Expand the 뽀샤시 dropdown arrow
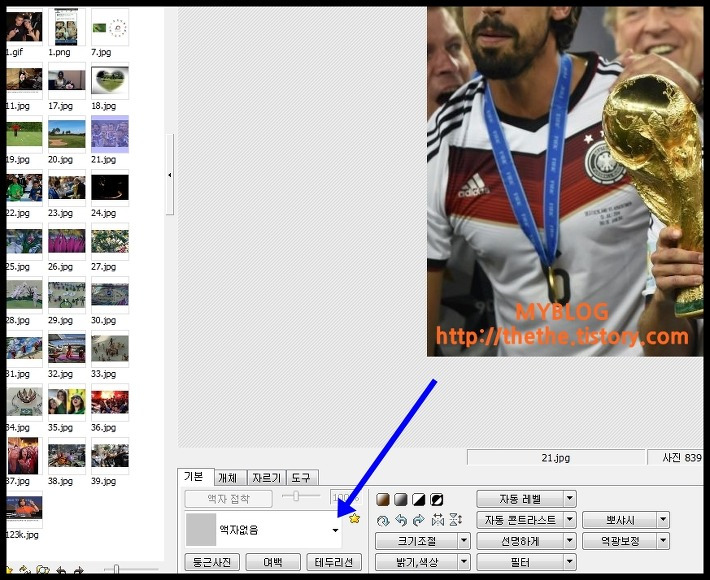The image size is (710, 580). tap(663, 520)
